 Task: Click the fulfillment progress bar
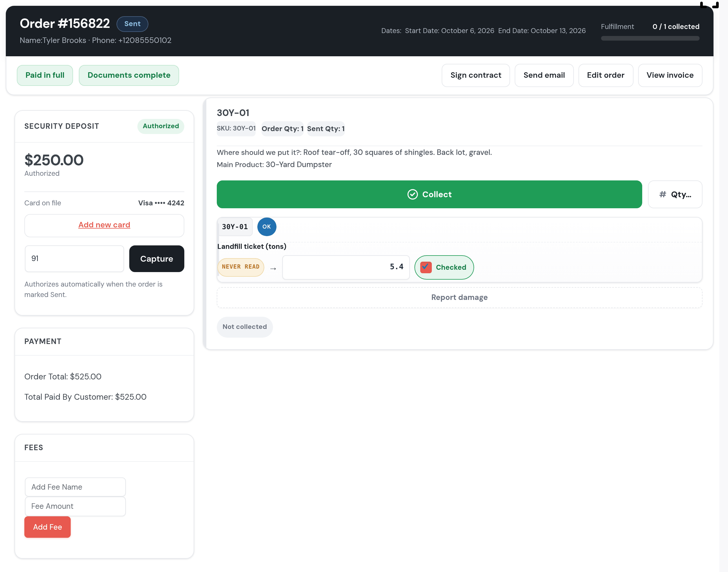650,38
